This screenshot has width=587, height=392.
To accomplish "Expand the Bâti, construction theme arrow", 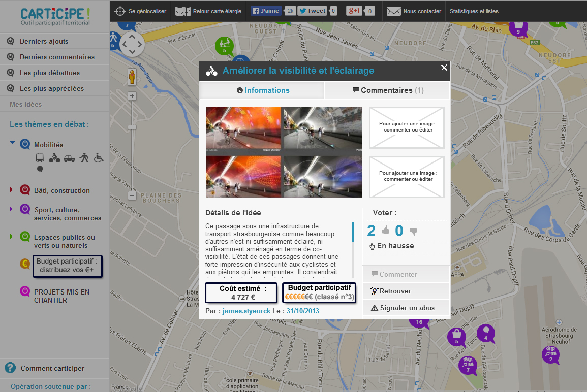I will [11, 190].
